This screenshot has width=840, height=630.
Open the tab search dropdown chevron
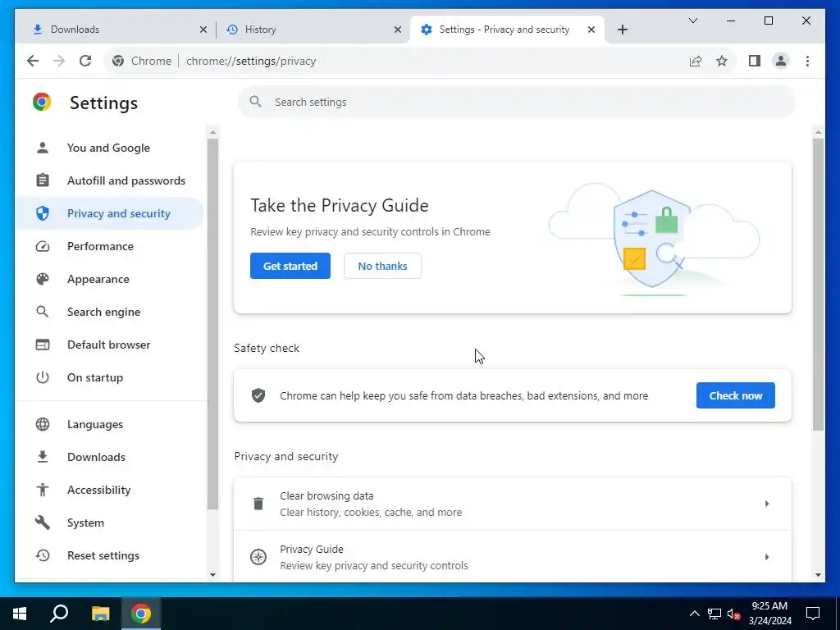[692, 21]
